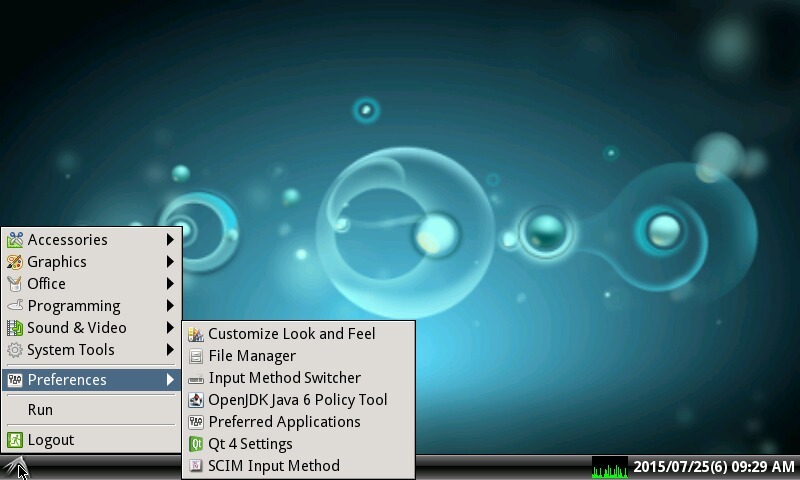Click the Input Method Switcher keyboard icon
800x480 pixels.
196,378
